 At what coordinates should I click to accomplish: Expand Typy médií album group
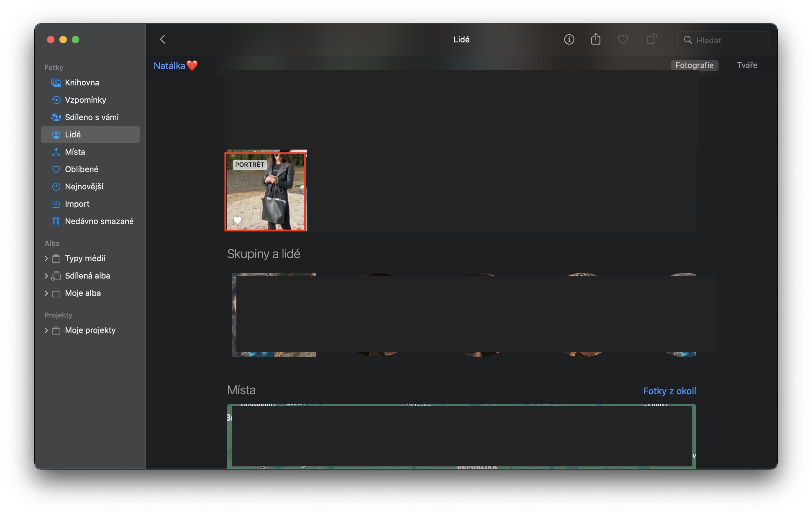click(46, 258)
